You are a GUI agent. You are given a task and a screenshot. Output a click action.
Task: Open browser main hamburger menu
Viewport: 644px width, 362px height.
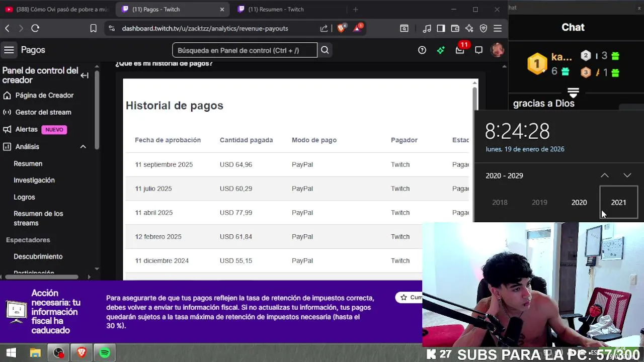pos(498,29)
